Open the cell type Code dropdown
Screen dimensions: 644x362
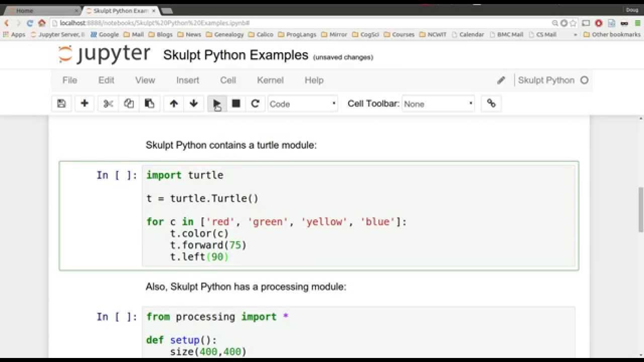(303, 104)
